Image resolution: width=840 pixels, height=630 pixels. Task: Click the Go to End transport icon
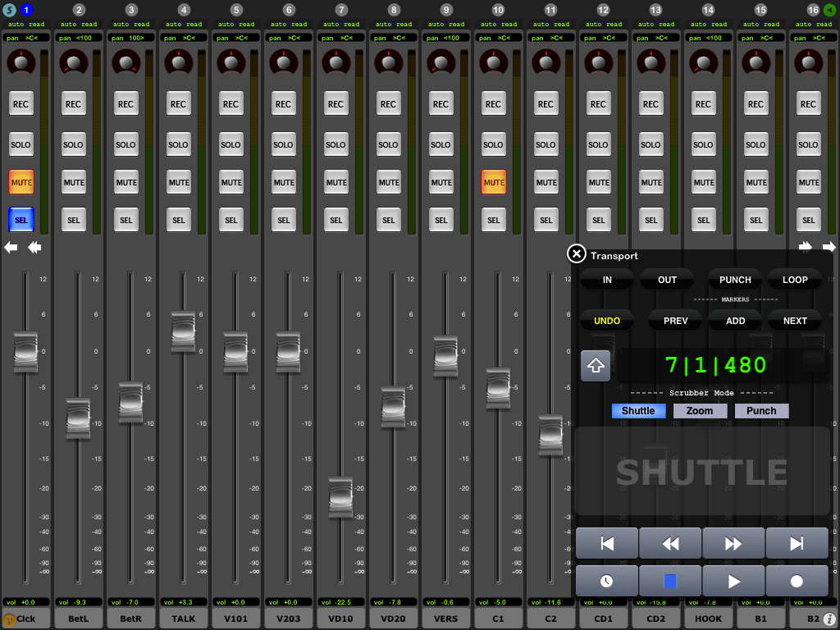coord(797,543)
